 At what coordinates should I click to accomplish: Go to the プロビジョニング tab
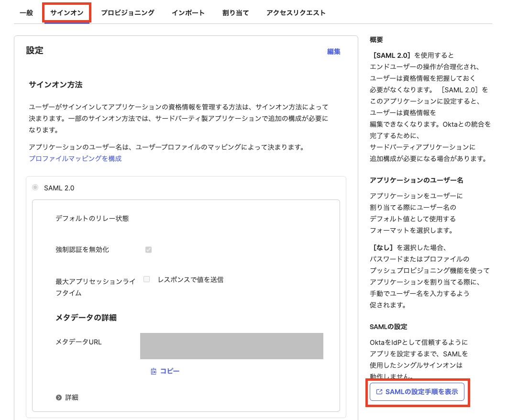pos(127,13)
